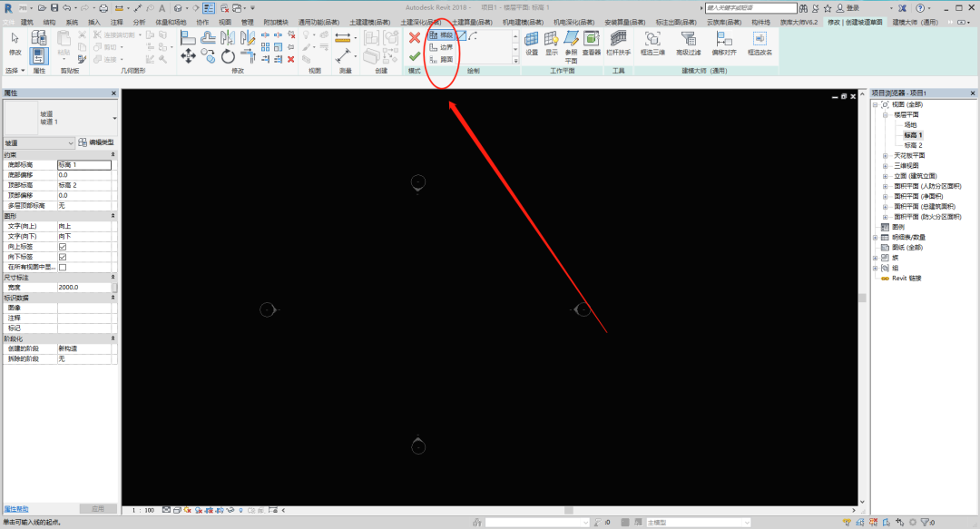Open the 建筑 ribbon tab
980x529 pixels.
[x=27, y=22]
